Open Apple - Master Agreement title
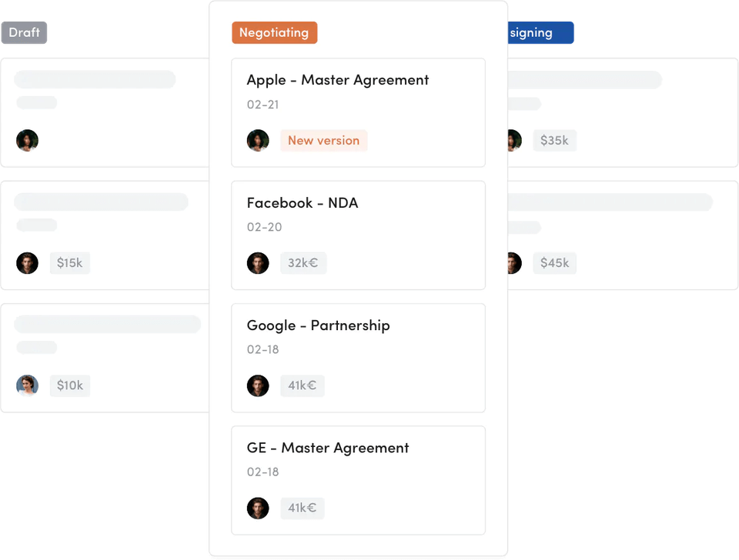This screenshot has height=560, width=739. pos(338,80)
